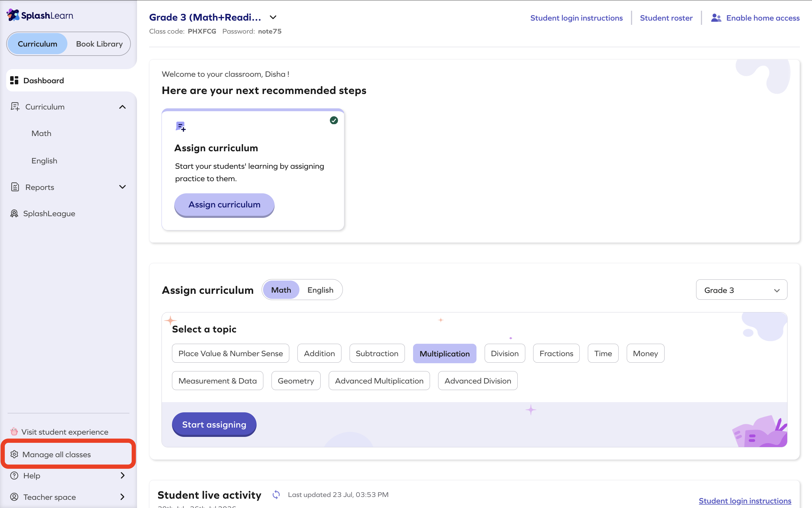This screenshot has width=812, height=508.
Task: Click the Help question mark icon
Action: click(14, 476)
